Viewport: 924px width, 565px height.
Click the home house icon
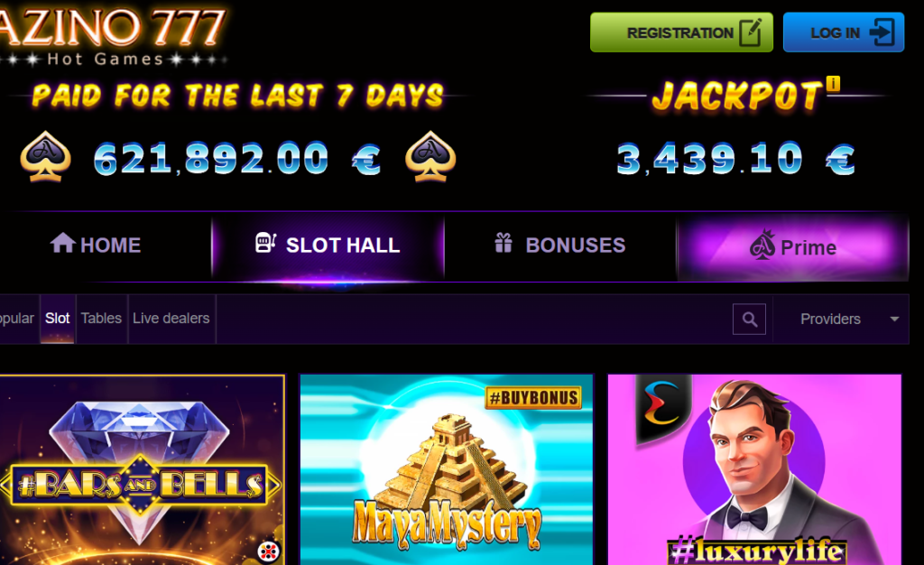(62, 242)
